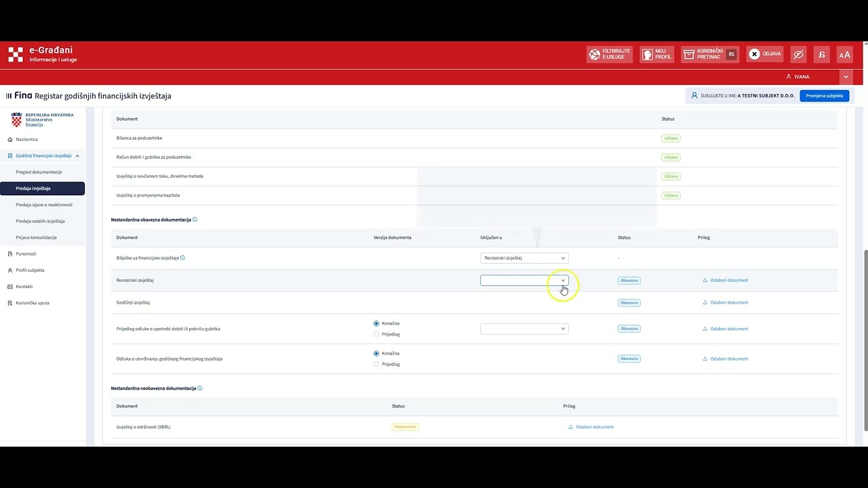
Task: Open Predaja izvještaja in the sidebar
Action: point(42,188)
